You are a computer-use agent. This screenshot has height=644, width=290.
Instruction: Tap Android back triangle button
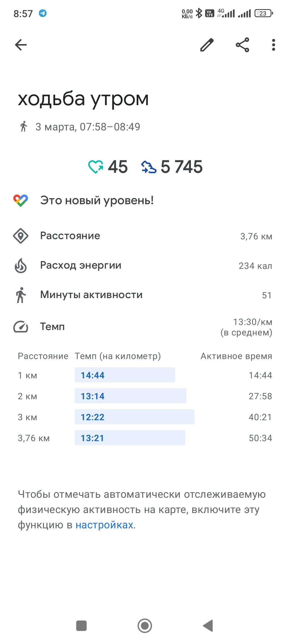[x=208, y=626]
